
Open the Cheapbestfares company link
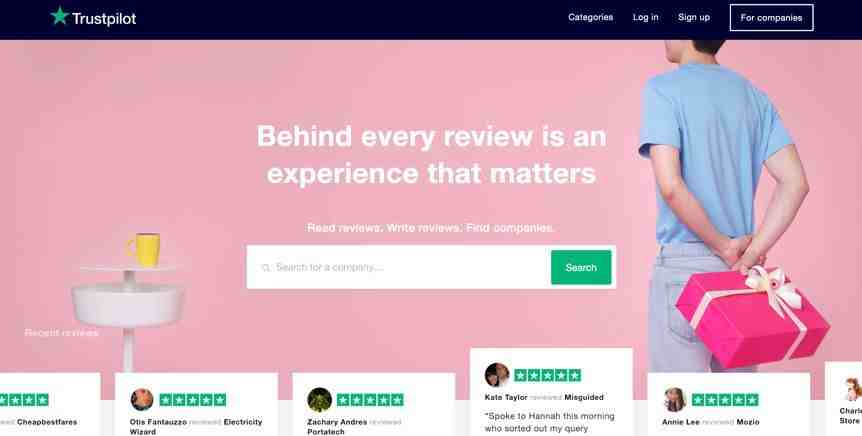coord(47,422)
